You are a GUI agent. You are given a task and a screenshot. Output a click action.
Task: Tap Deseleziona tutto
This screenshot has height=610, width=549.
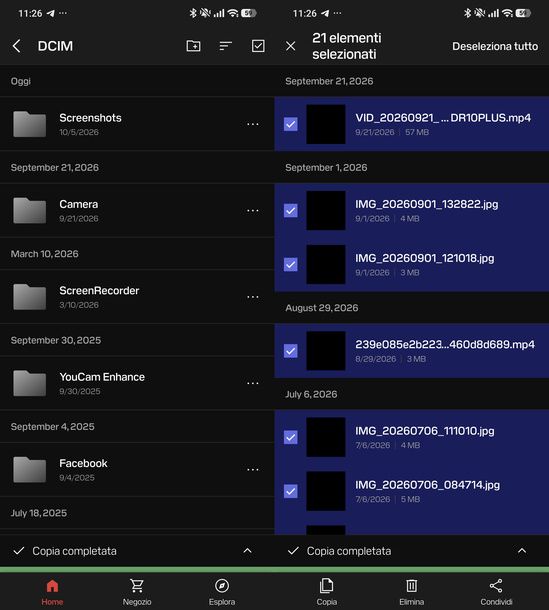click(495, 46)
